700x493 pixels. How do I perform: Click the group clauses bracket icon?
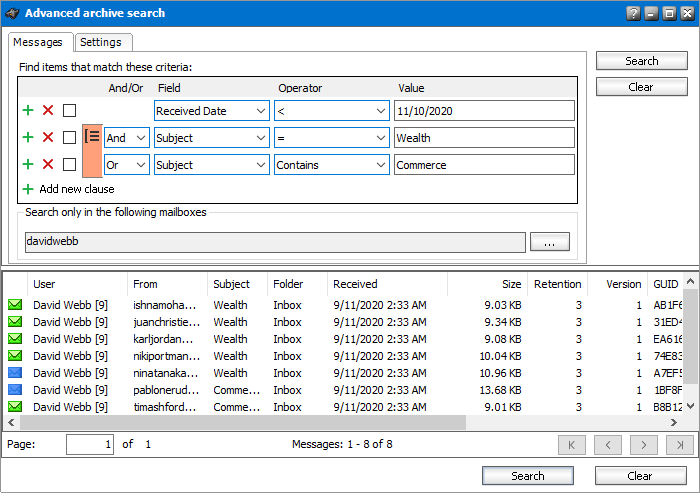pyautogui.click(x=92, y=138)
